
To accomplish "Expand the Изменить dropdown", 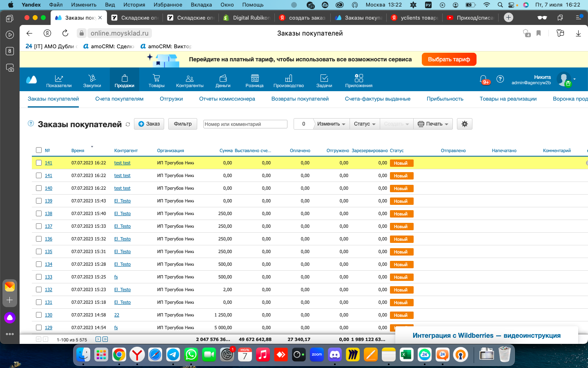I will 331,124.
